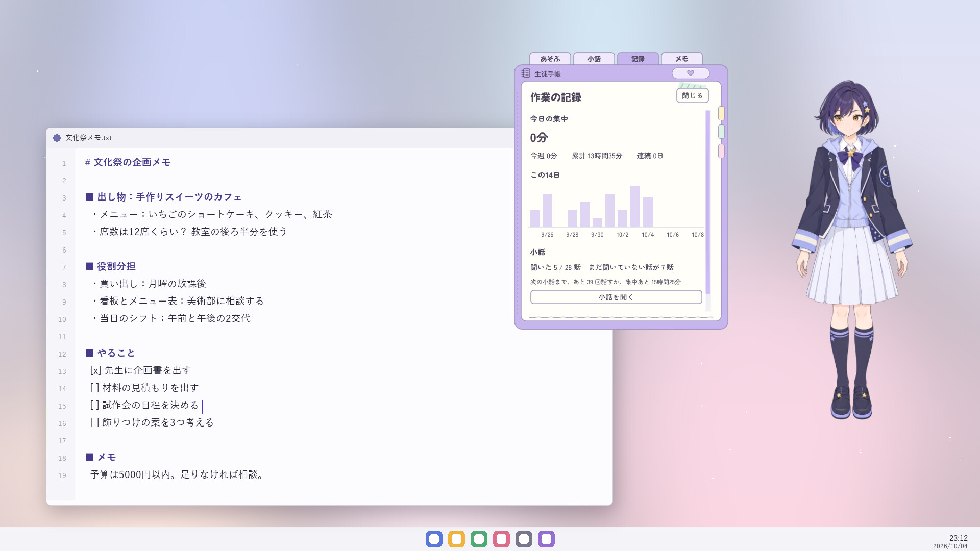
Task: Click the 小話を聞く button
Action: click(616, 297)
